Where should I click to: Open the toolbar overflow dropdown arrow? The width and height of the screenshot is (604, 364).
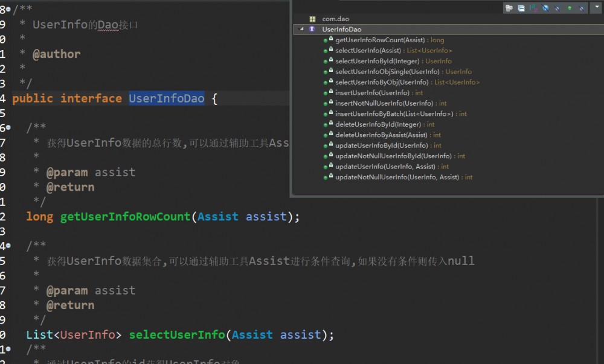click(596, 7)
